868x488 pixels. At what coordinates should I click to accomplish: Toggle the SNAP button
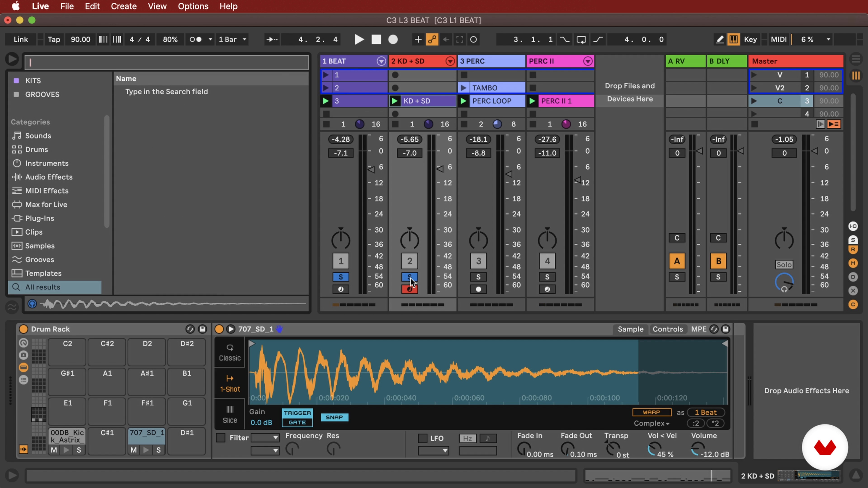[334, 418]
